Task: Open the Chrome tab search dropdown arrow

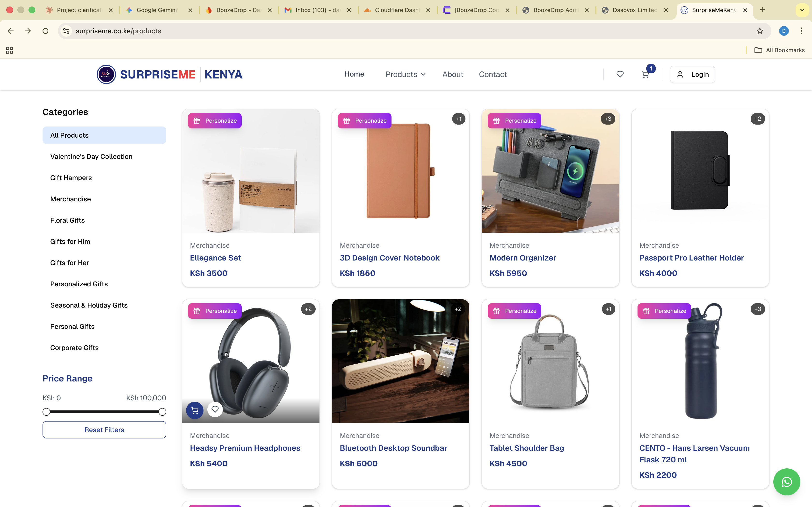Action: coord(802,10)
